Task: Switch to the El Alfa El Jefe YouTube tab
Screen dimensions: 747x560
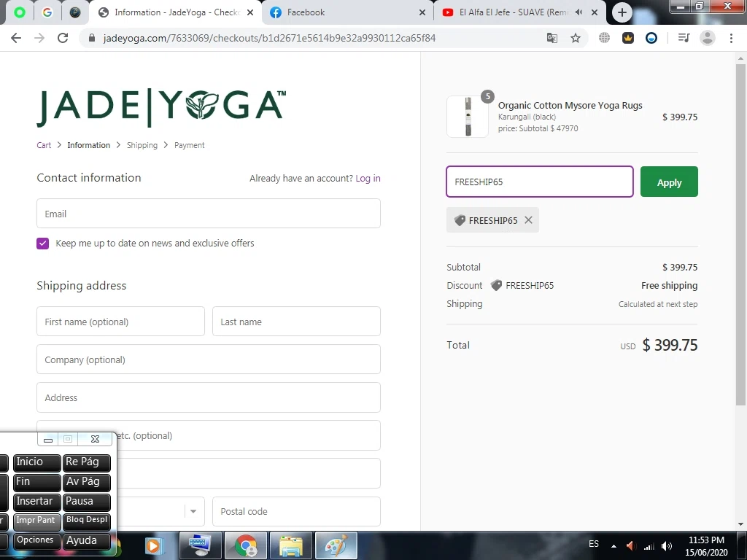Action: 519,12
